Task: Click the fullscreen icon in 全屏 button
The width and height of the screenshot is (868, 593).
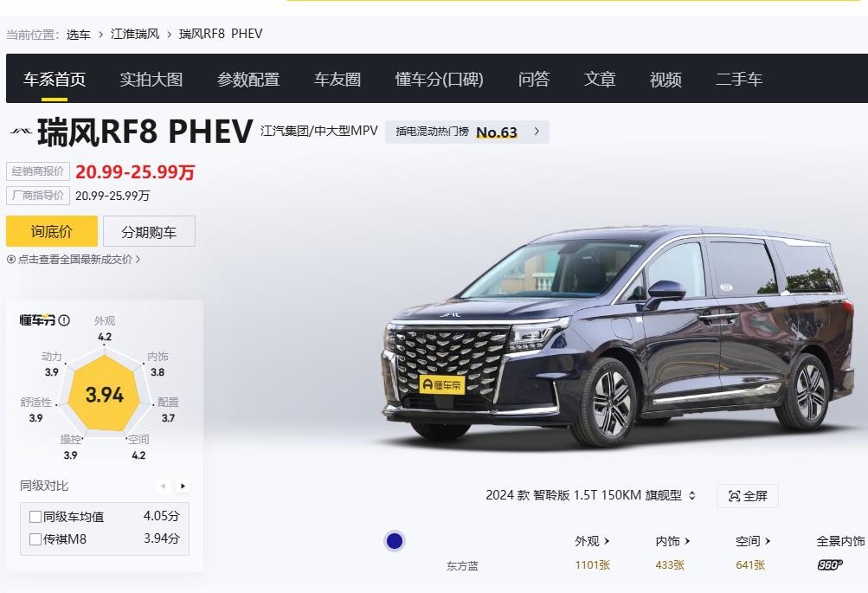Action: click(734, 495)
